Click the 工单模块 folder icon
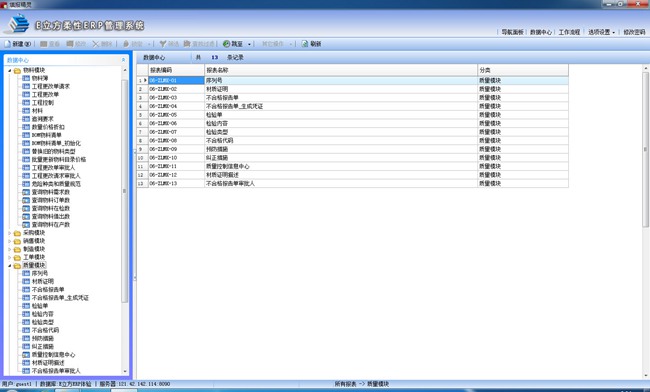The height and width of the screenshot is (392, 650). click(17, 257)
